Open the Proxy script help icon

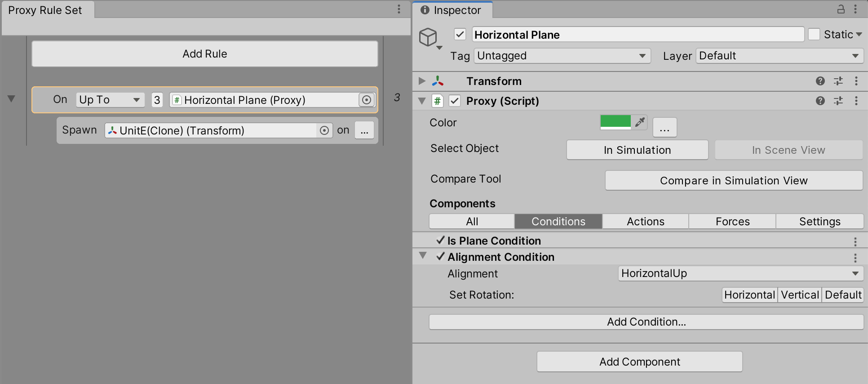coord(820,101)
